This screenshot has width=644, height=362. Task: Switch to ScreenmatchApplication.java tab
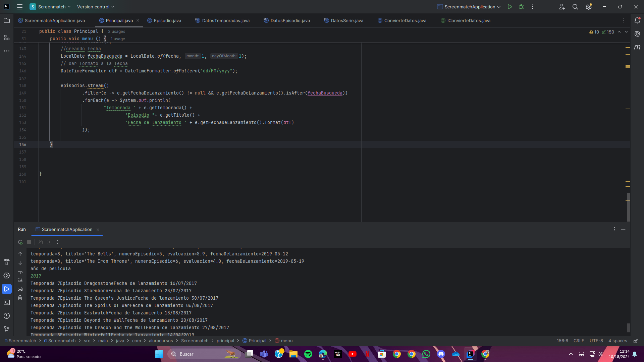(x=52, y=20)
